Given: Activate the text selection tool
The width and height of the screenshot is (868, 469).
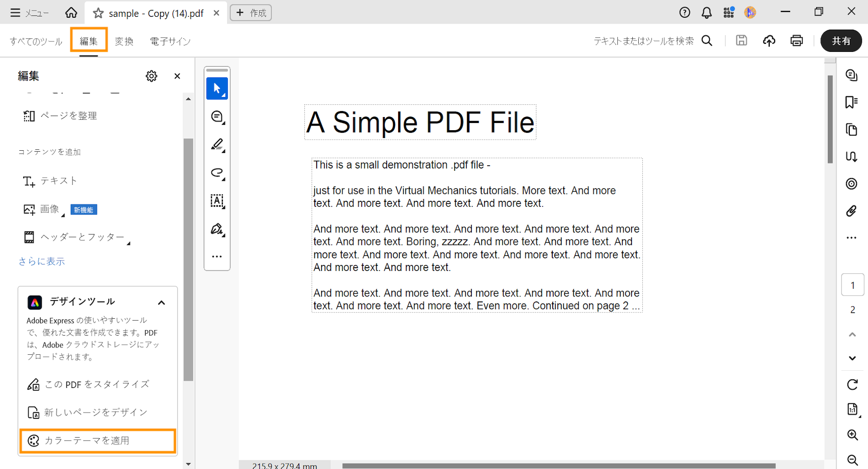Looking at the screenshot, I should tap(217, 201).
